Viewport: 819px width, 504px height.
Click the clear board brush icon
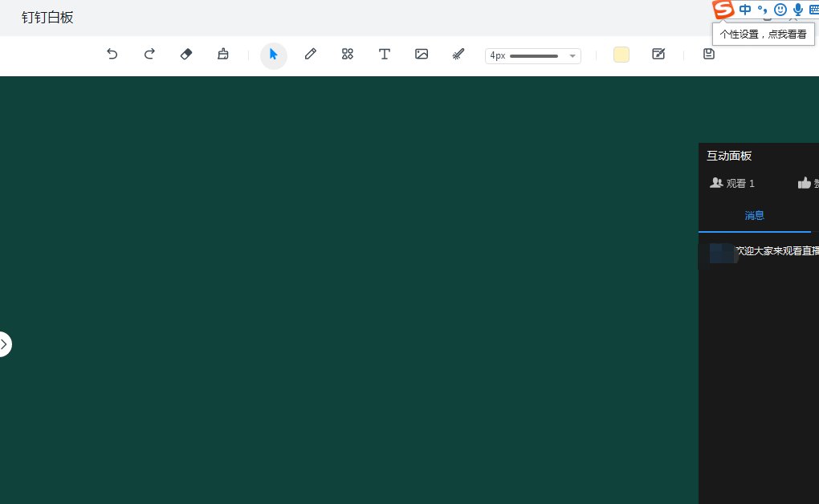click(x=223, y=55)
